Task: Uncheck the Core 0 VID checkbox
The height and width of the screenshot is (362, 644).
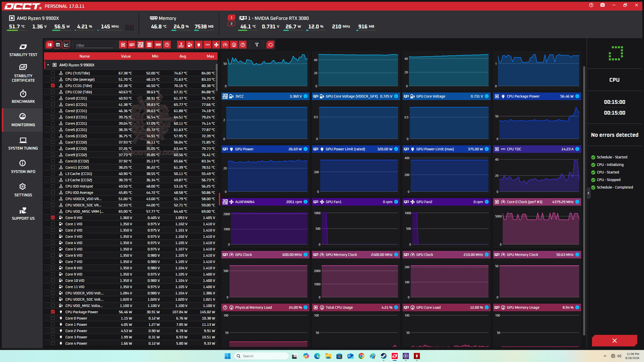Action: pyautogui.click(x=53, y=218)
